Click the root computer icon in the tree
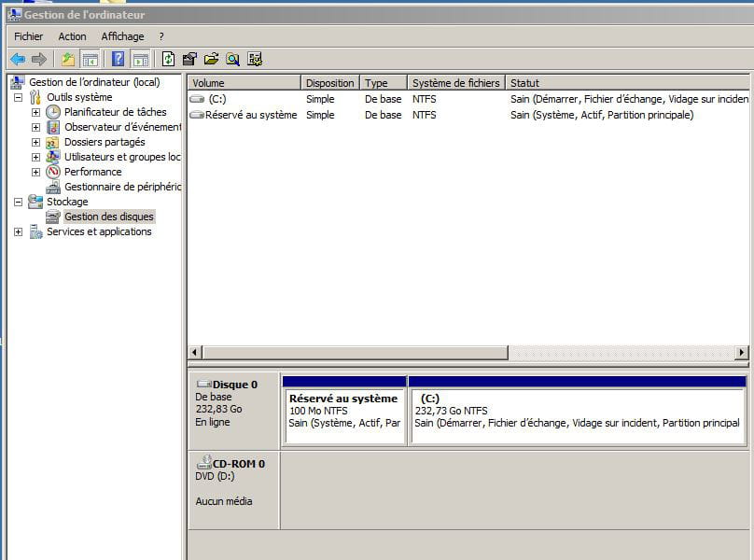Screen dimensions: 754x560 pos(18,82)
